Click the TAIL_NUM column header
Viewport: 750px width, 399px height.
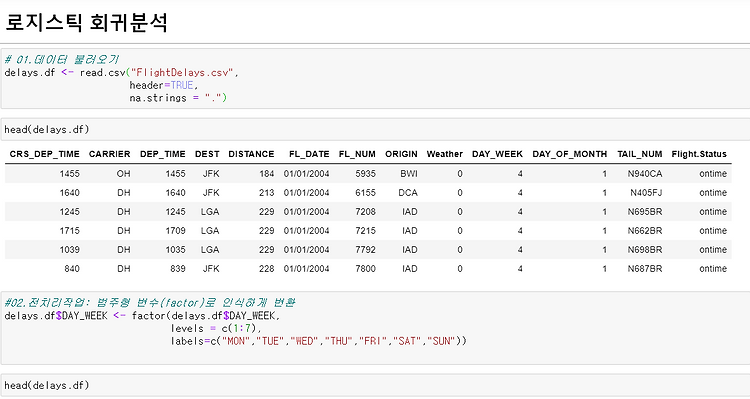(x=640, y=154)
